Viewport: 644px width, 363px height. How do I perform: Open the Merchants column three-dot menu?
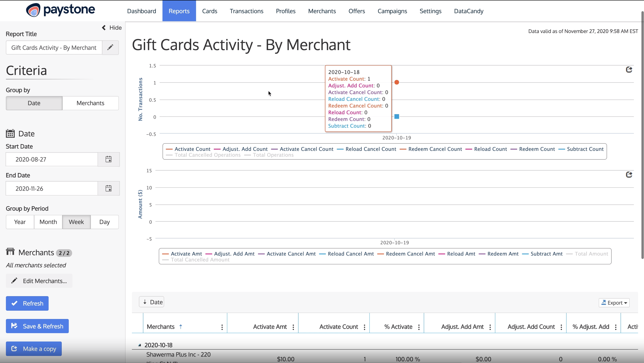222,327
